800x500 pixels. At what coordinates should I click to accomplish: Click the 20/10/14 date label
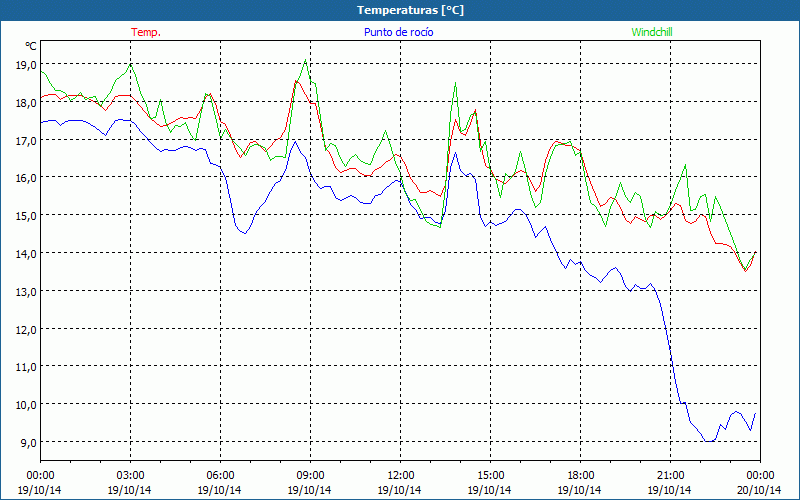pyautogui.click(x=759, y=490)
